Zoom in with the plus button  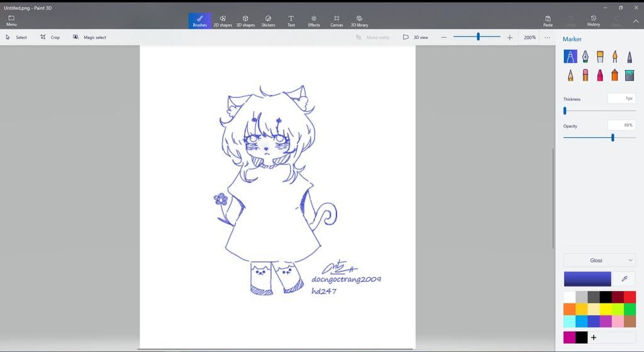pos(509,37)
